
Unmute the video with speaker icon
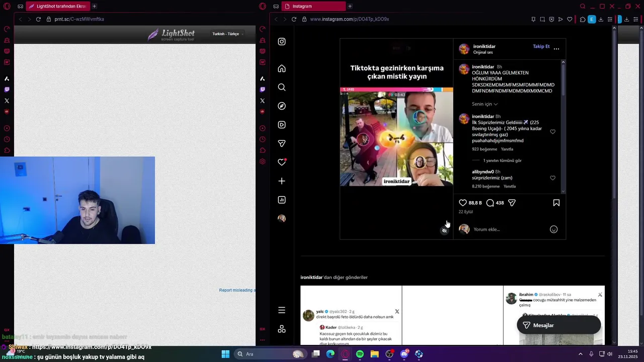(x=444, y=230)
